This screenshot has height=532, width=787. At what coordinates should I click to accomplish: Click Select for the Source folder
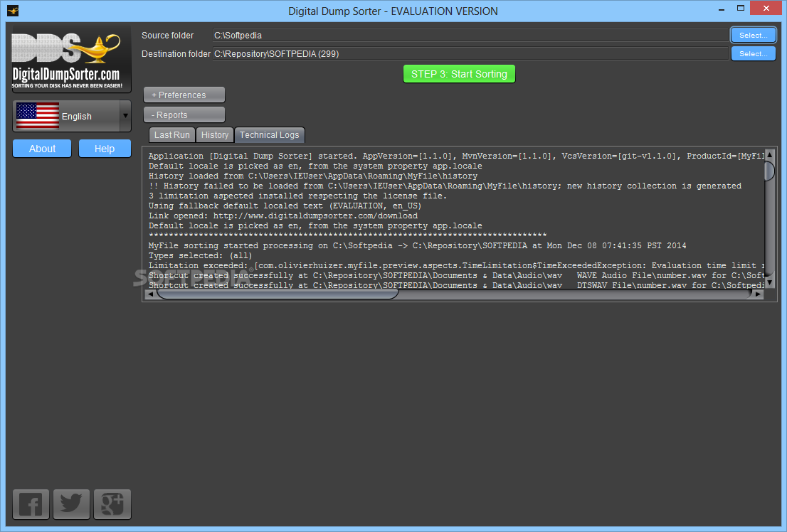[x=754, y=35]
